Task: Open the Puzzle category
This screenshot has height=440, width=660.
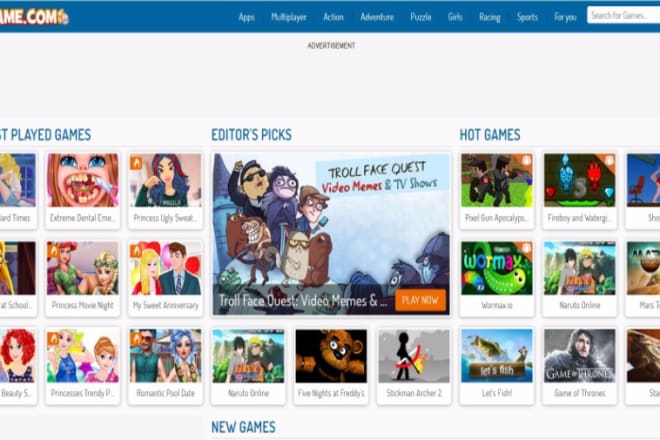Action: pos(420,17)
